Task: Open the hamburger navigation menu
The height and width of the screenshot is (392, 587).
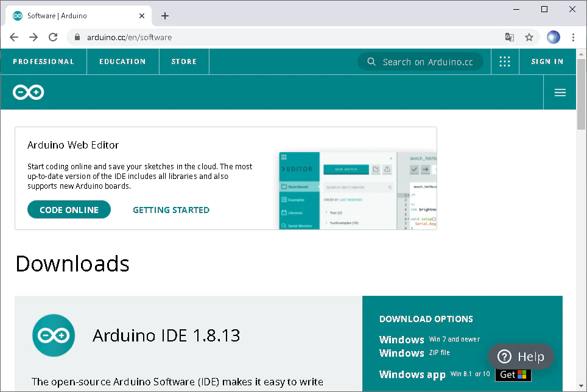Action: click(x=560, y=93)
